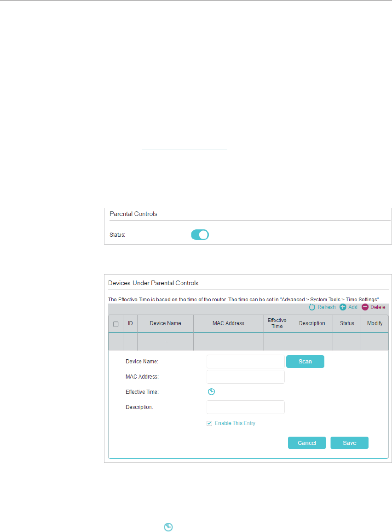Click the MAC Address column header

(228, 323)
